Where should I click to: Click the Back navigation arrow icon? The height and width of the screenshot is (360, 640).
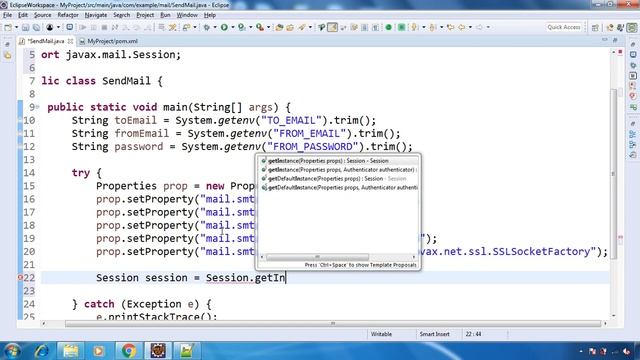[x=462, y=27]
